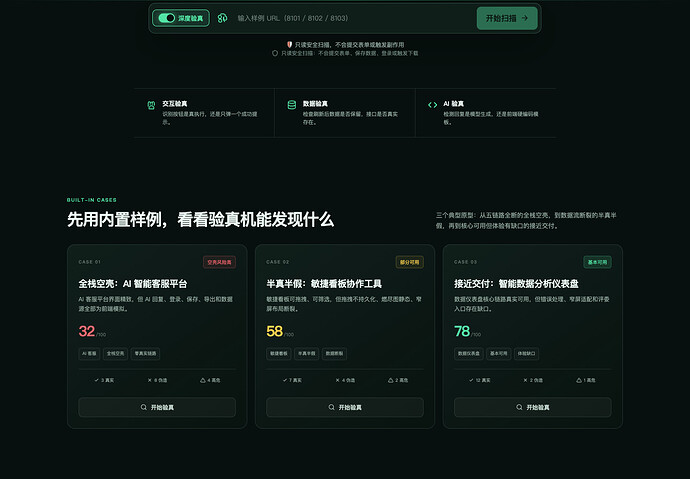
Task: Click the 空壳风险高 badge on Case 01
Action: point(219,262)
